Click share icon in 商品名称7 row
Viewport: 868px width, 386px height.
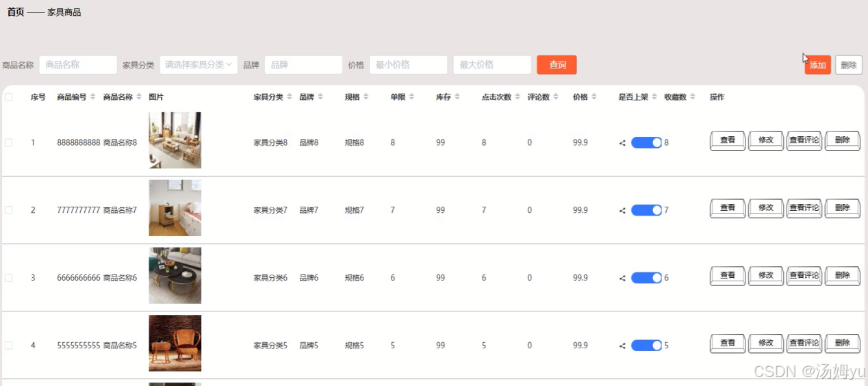[x=622, y=211]
